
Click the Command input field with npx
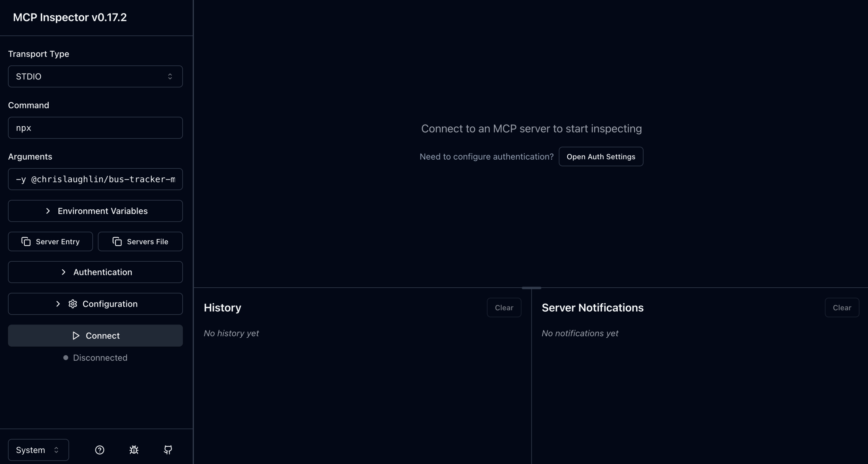(95, 128)
